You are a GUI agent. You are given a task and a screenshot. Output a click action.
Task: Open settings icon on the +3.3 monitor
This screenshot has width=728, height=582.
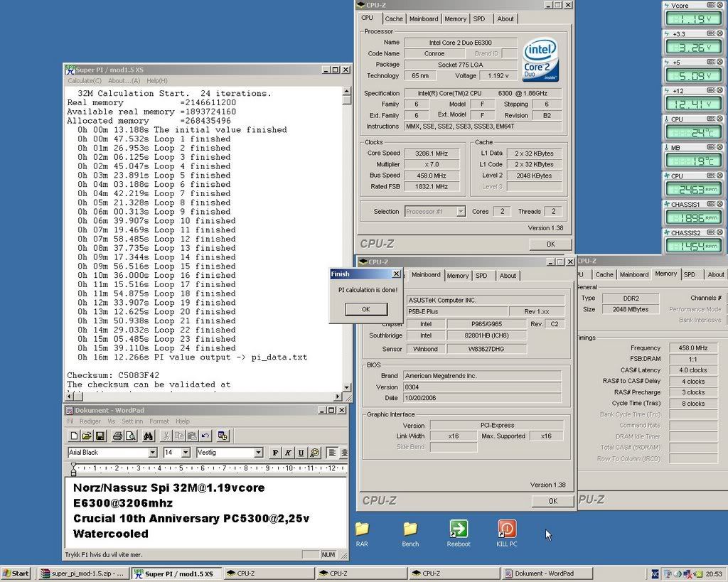(x=711, y=33)
